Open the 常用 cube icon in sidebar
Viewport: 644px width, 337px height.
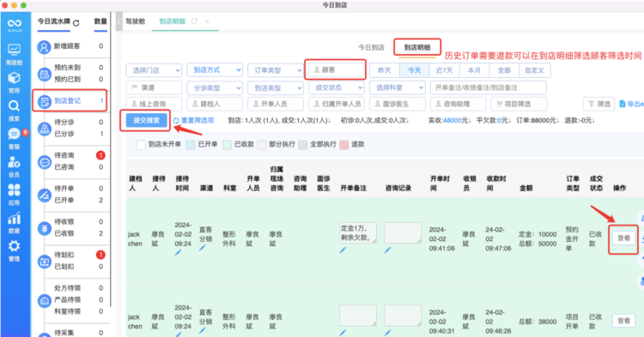pyautogui.click(x=14, y=82)
